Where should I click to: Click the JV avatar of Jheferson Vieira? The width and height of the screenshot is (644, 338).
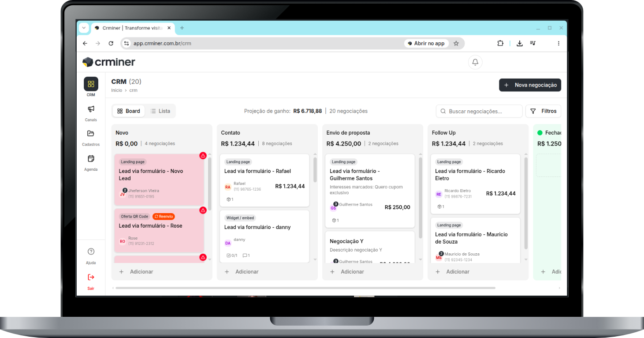coord(123,194)
